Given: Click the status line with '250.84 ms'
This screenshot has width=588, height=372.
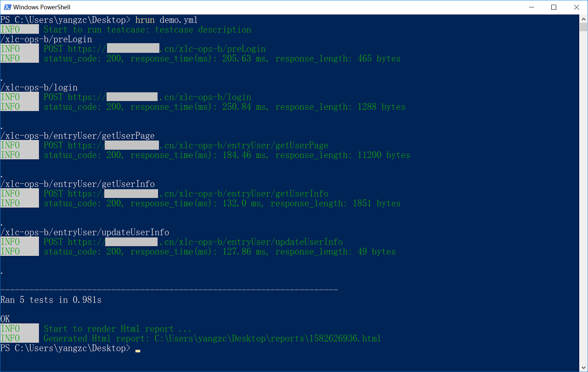Looking at the screenshot, I should point(225,107).
